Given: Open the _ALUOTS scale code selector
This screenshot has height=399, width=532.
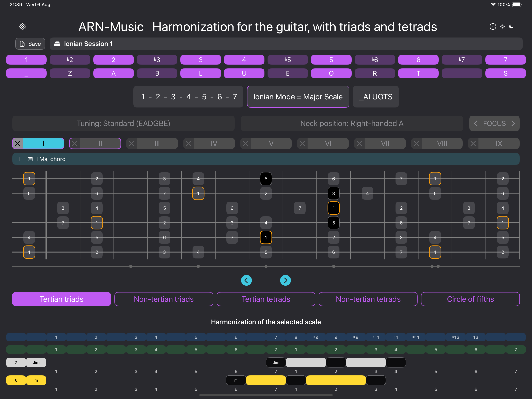Looking at the screenshot, I should [376, 97].
